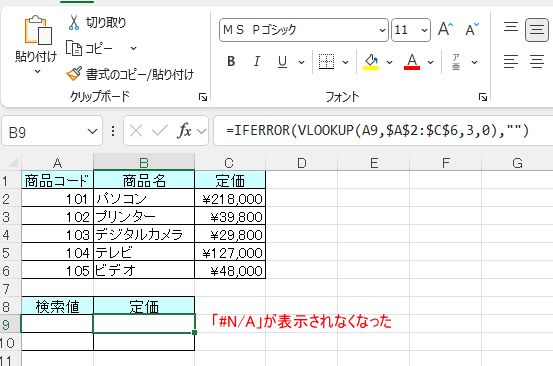The height and width of the screenshot is (366, 553).
Task: Select column D header
Action: click(x=302, y=163)
